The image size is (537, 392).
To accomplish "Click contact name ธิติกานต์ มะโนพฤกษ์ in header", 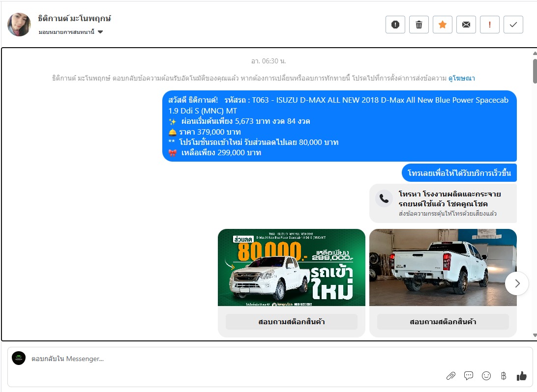I will tap(75, 19).
